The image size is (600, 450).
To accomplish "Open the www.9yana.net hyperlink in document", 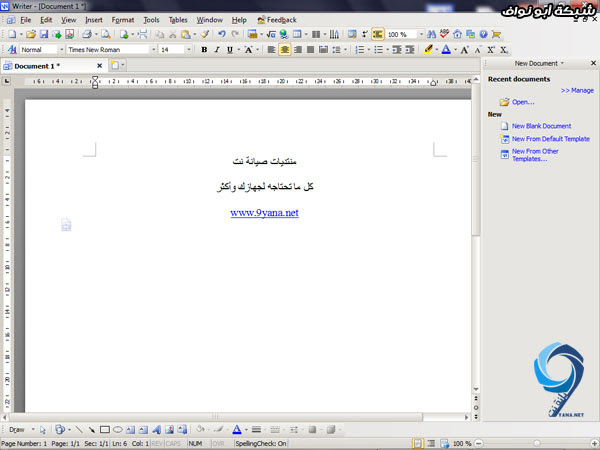I will coord(264,213).
